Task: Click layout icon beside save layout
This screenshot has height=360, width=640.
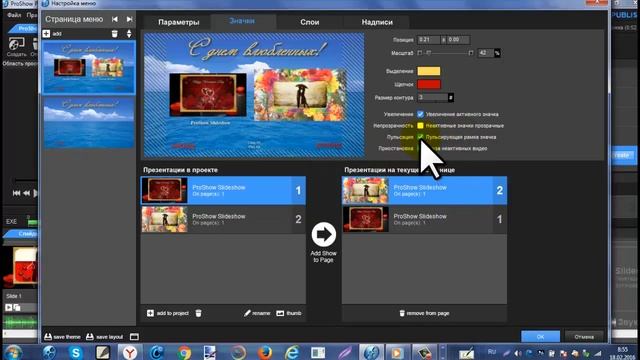Action: [134, 337]
